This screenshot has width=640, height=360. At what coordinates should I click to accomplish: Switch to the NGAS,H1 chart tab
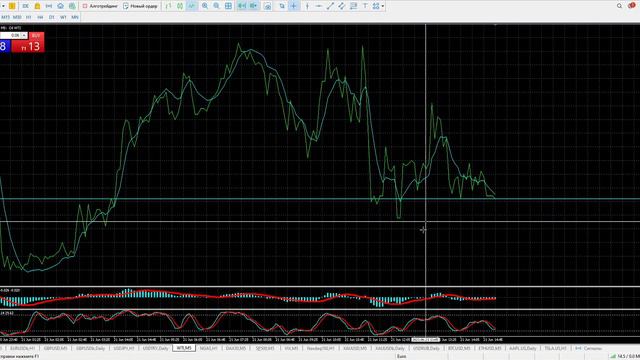(208, 348)
